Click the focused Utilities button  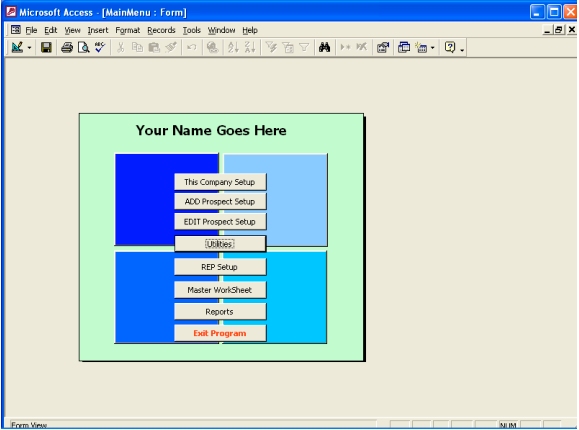pyautogui.click(x=220, y=244)
